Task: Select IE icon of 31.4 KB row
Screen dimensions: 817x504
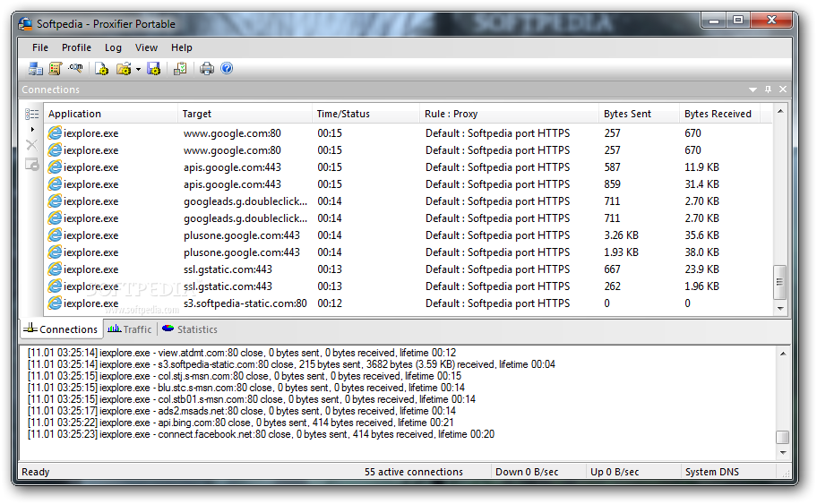Action: [55, 184]
